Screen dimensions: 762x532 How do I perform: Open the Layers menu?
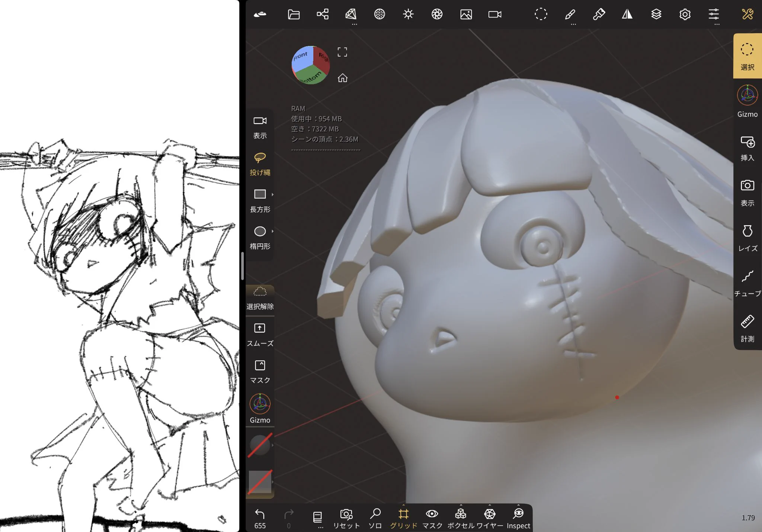tap(656, 14)
